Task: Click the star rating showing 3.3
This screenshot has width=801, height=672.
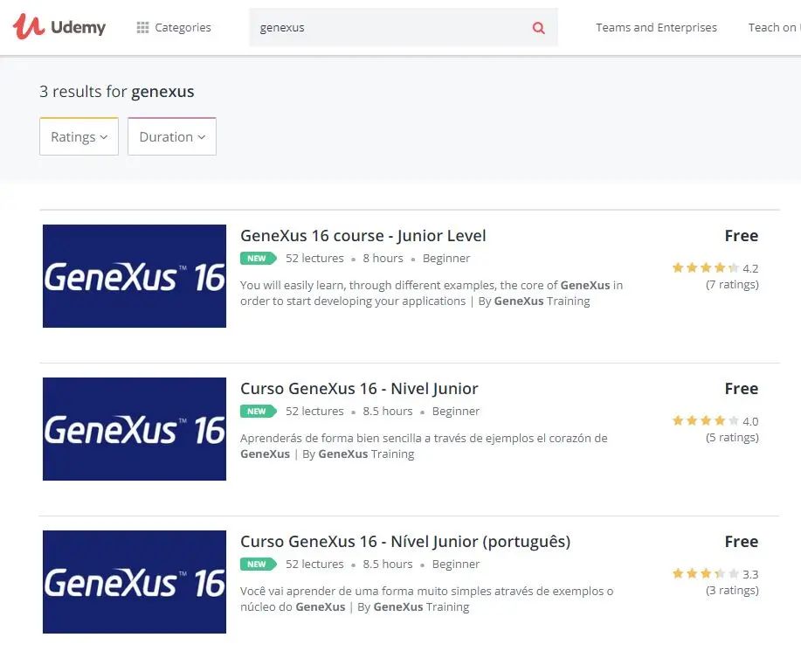Action: pyautogui.click(x=704, y=573)
